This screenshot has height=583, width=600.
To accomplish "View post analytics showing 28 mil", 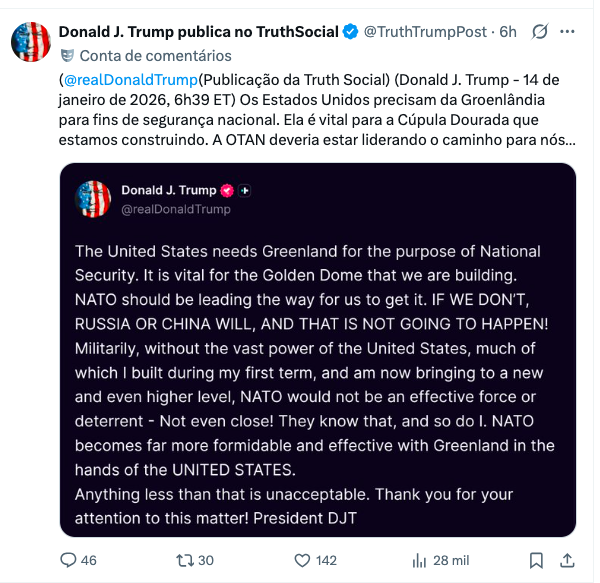I will point(420,560).
